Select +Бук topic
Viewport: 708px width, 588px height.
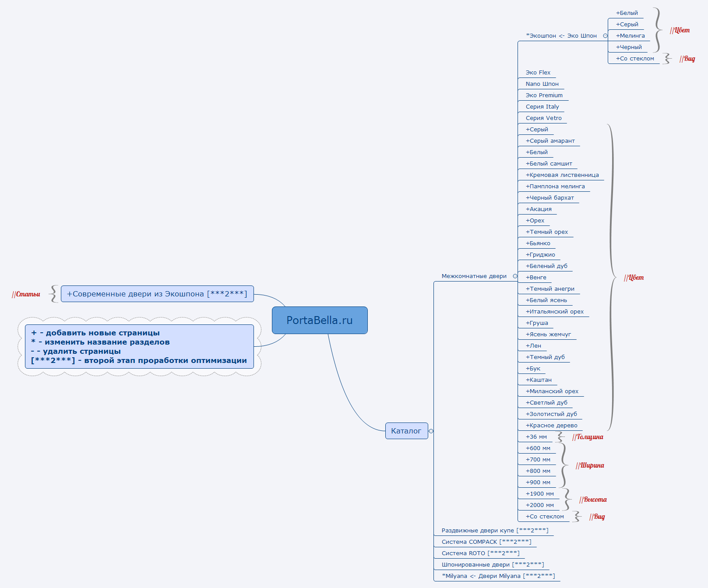(x=533, y=369)
